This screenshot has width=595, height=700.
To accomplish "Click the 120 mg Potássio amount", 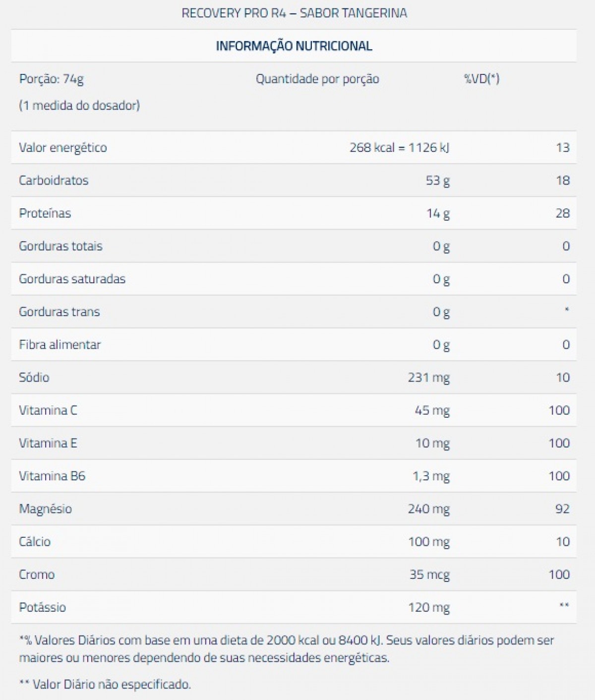I will tap(428, 607).
